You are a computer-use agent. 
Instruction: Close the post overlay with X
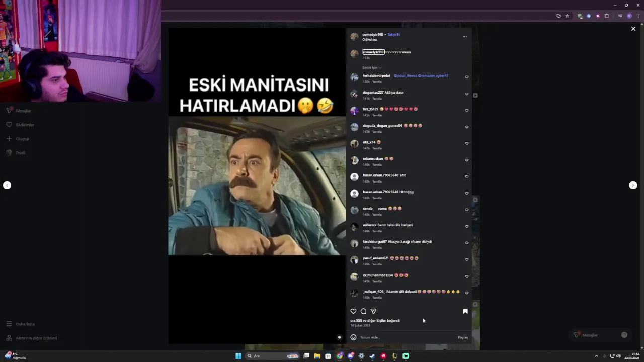(x=633, y=29)
